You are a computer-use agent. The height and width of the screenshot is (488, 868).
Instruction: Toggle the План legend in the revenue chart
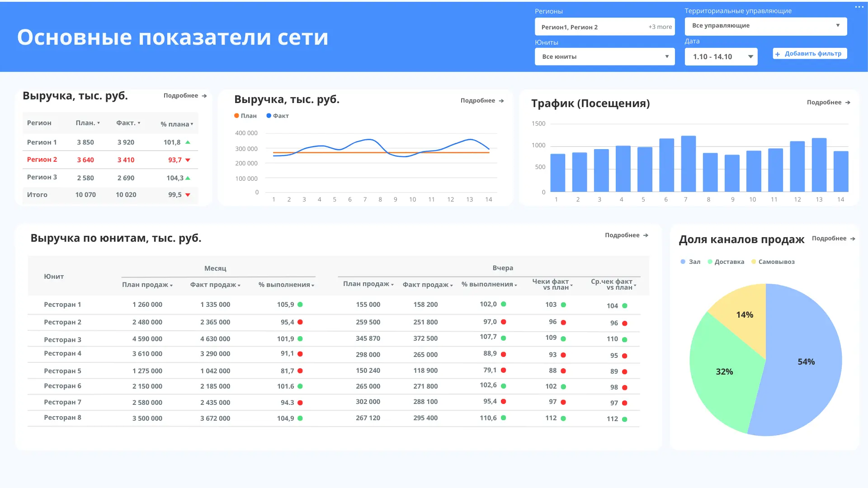click(x=245, y=116)
